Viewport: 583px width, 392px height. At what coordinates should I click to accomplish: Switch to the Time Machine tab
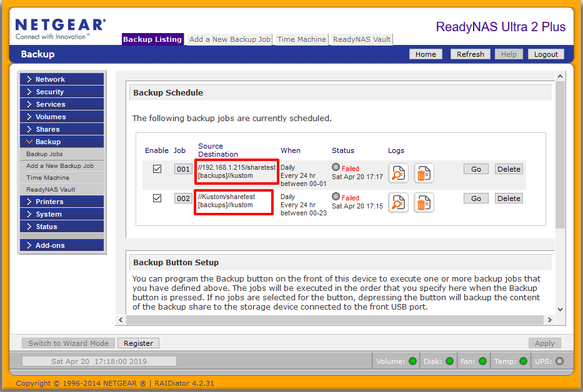[301, 39]
